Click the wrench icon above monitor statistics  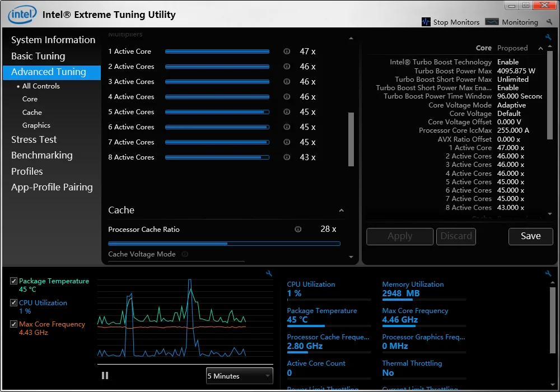[x=548, y=273]
